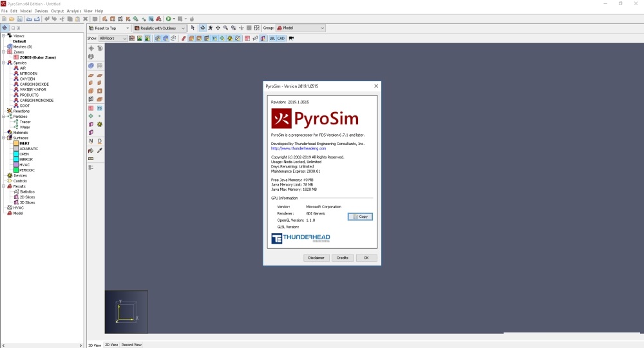This screenshot has height=348, width=644.
Task: Select the arrow selection tool
Action: click(x=193, y=28)
